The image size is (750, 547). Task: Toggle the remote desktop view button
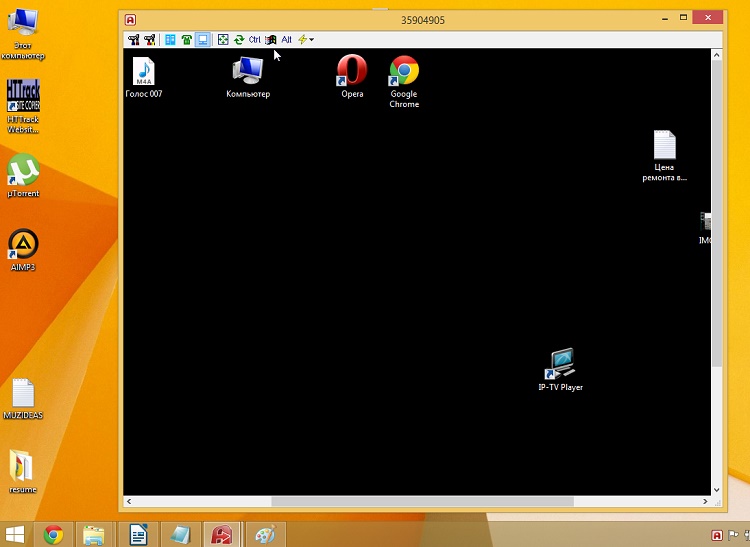(203, 40)
